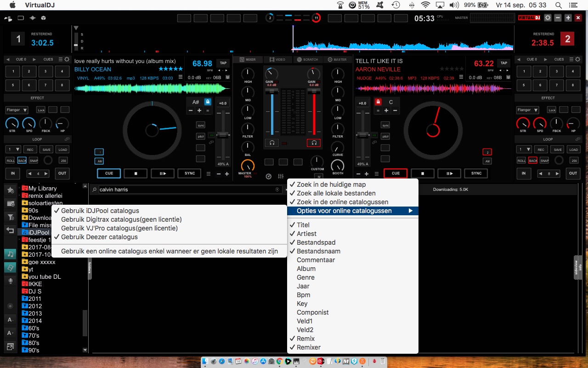Image resolution: width=588 pixels, height=368 pixels.
Task: Click deck 1 loop link chain icon
Action: [x=67, y=139]
